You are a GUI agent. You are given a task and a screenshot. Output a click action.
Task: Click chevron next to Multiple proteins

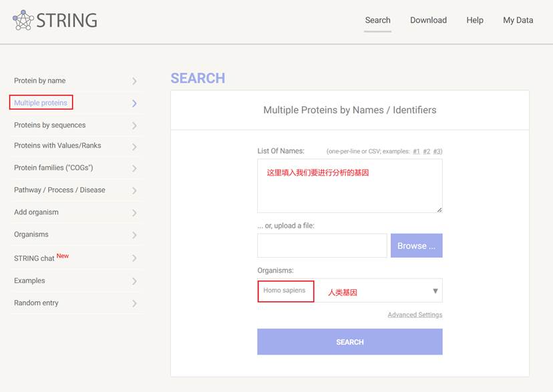tap(134, 104)
